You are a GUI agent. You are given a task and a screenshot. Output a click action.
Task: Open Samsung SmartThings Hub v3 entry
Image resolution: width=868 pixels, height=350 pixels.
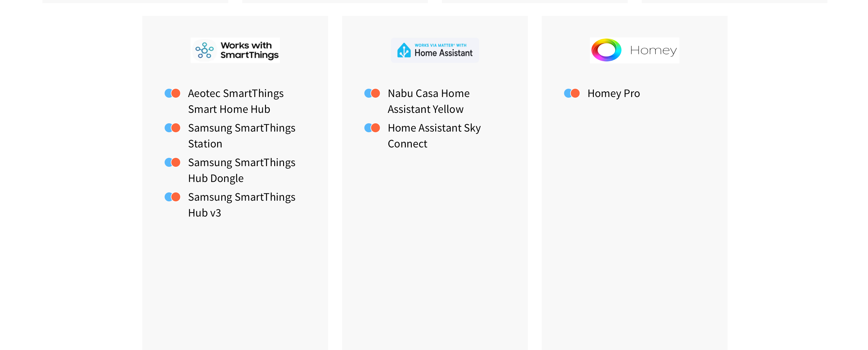(x=242, y=205)
